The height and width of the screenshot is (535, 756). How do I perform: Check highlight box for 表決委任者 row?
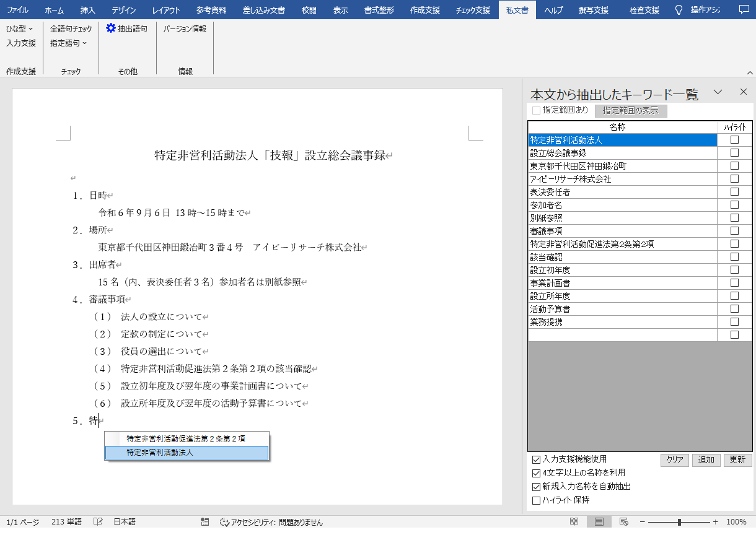click(x=734, y=192)
